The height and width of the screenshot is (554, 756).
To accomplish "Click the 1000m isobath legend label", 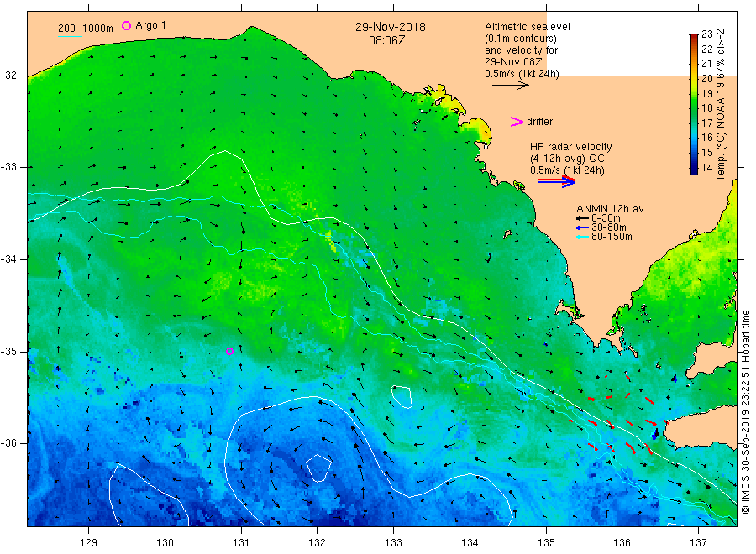I will [98, 29].
